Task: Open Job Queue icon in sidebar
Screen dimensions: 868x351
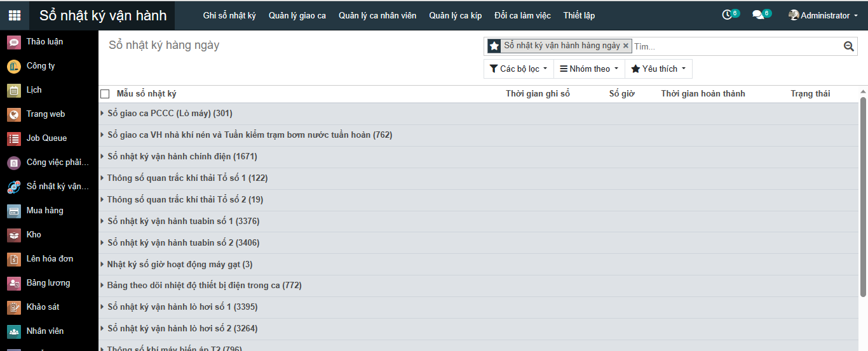Action: (14, 138)
